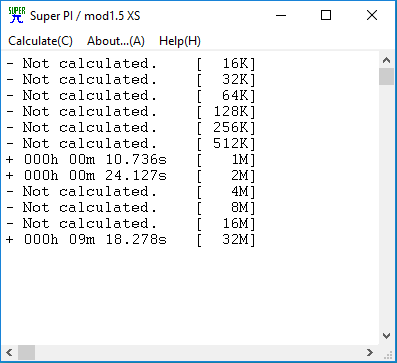Click the 16K Not calculated row
397x363 pixels.
(x=131, y=64)
